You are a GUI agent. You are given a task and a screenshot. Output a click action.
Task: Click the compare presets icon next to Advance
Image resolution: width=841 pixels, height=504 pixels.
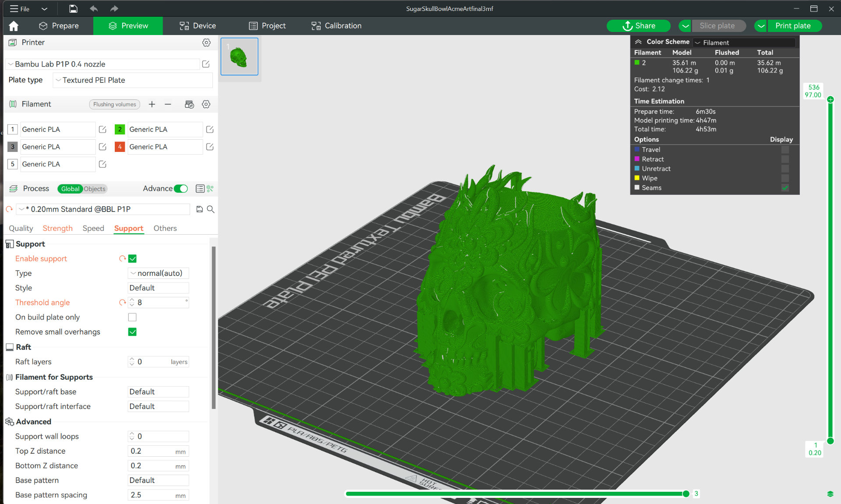pyautogui.click(x=210, y=189)
